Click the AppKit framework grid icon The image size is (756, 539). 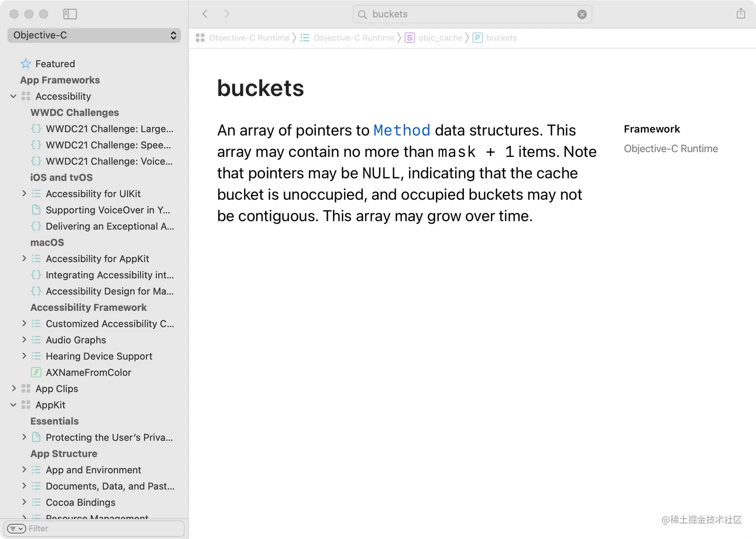(x=25, y=405)
